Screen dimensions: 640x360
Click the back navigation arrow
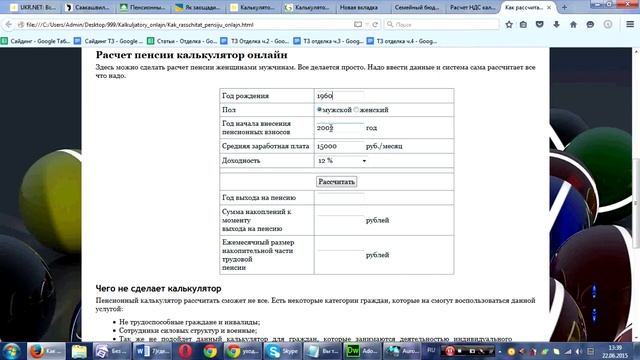pyautogui.click(x=8, y=24)
